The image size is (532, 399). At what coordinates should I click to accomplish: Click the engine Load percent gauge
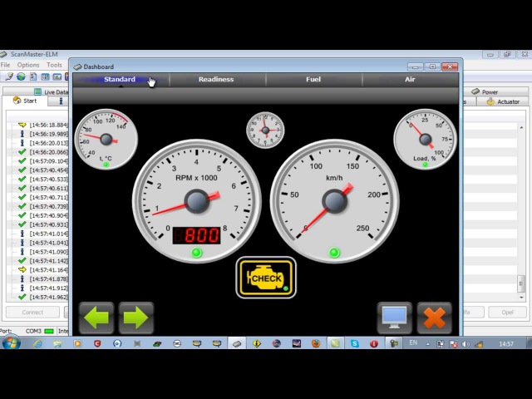[425, 139]
